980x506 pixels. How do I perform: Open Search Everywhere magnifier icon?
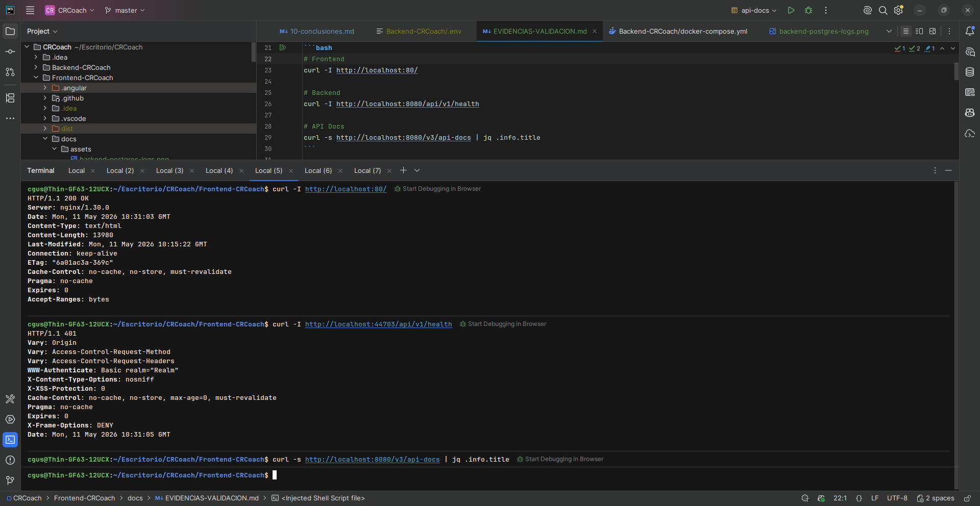point(883,10)
